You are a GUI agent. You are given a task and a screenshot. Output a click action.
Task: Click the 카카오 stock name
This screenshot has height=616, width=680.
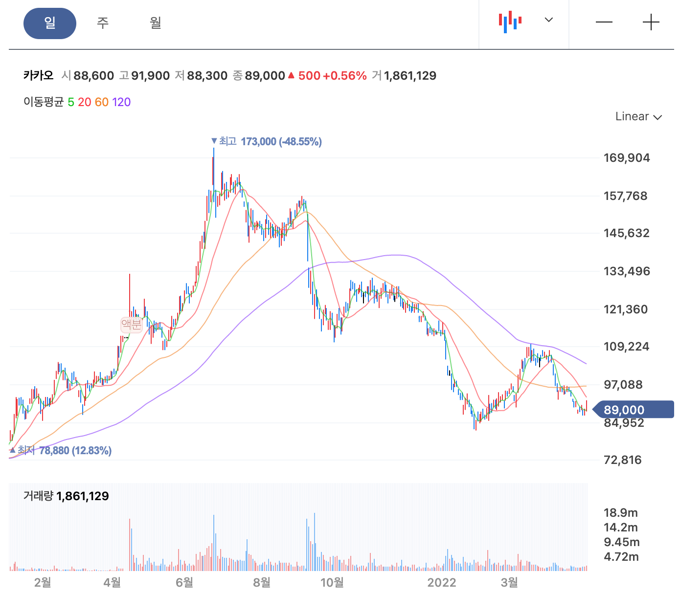[39, 76]
